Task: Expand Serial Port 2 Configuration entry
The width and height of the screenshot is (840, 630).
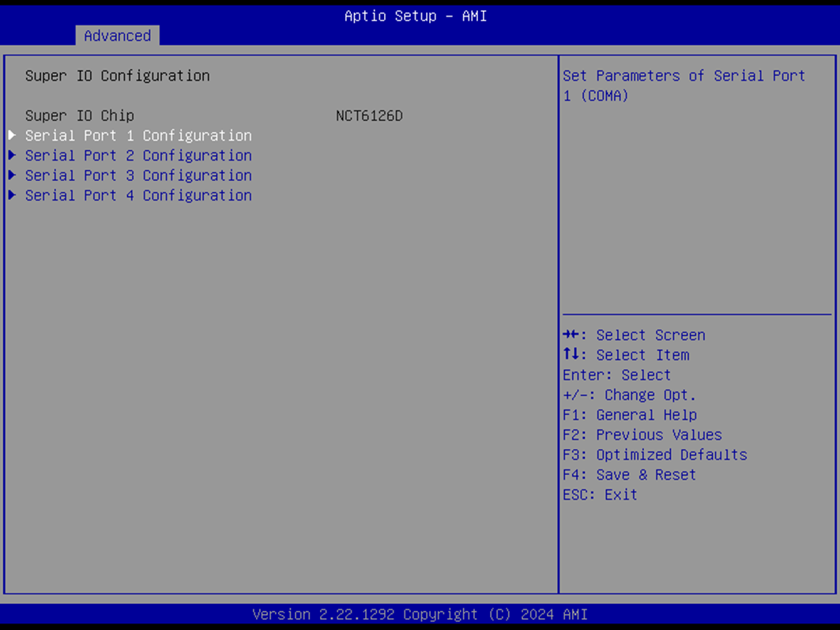Action: tap(139, 155)
